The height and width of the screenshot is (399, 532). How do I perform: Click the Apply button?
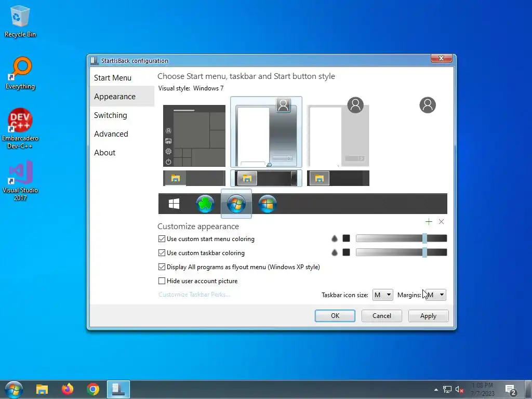428,315
